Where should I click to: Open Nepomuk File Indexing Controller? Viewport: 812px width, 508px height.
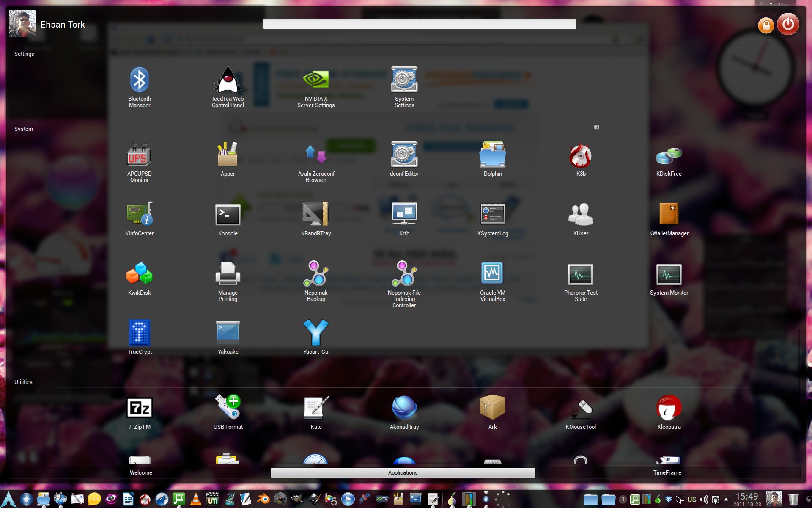click(x=404, y=284)
